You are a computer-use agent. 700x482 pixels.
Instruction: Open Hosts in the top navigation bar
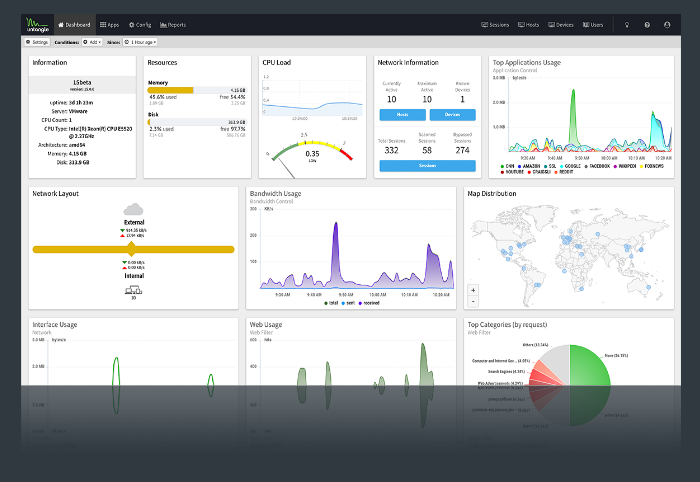[x=529, y=25]
